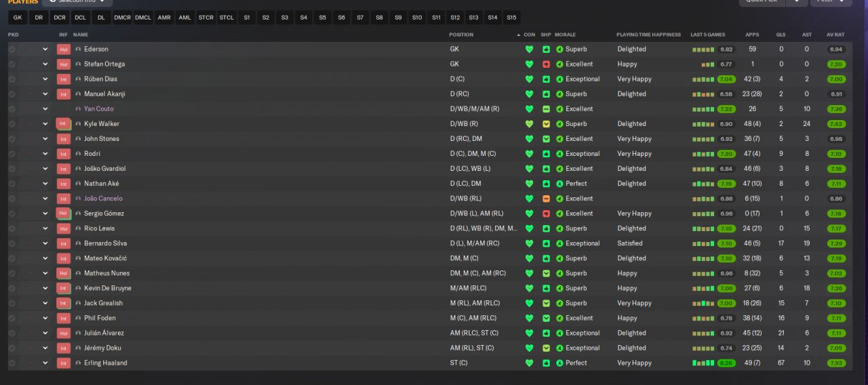Click the person icon beside Erling Haaland
Screen dimensions: 868x385
tap(78, 363)
